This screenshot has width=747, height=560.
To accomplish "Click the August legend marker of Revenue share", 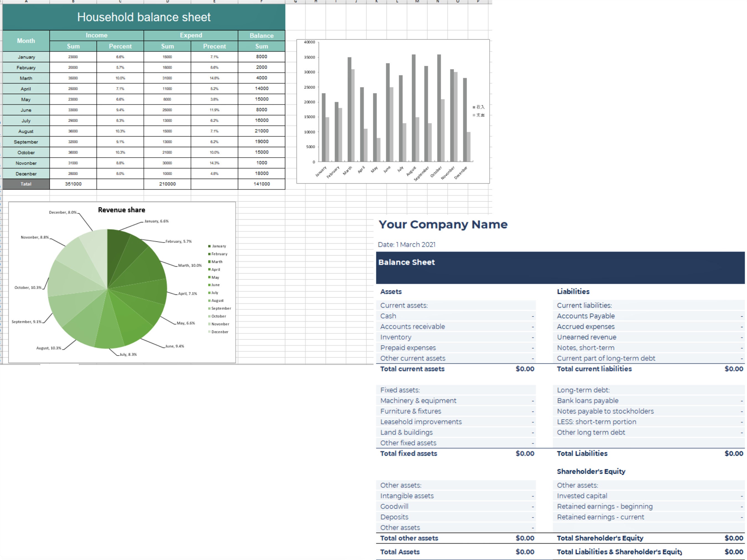I will tap(209, 300).
